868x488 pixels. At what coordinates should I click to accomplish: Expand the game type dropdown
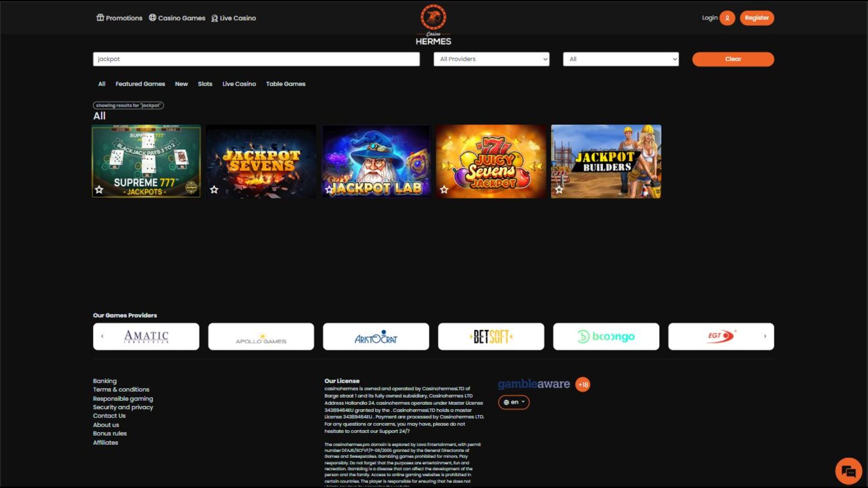point(620,59)
